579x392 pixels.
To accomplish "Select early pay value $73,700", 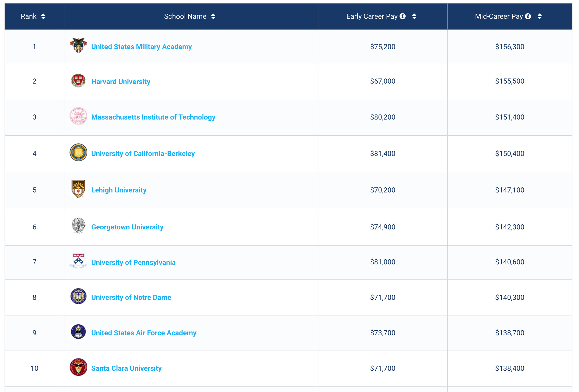I will pyautogui.click(x=383, y=333).
